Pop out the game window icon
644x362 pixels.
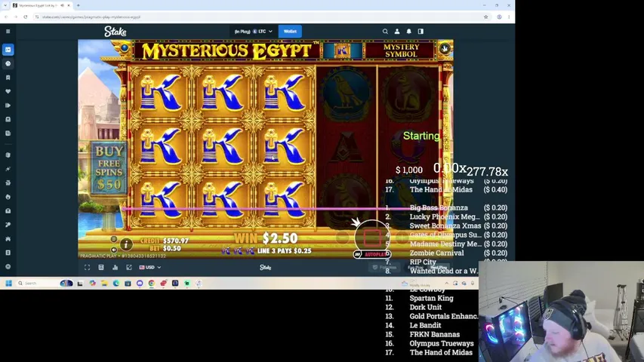tap(129, 267)
